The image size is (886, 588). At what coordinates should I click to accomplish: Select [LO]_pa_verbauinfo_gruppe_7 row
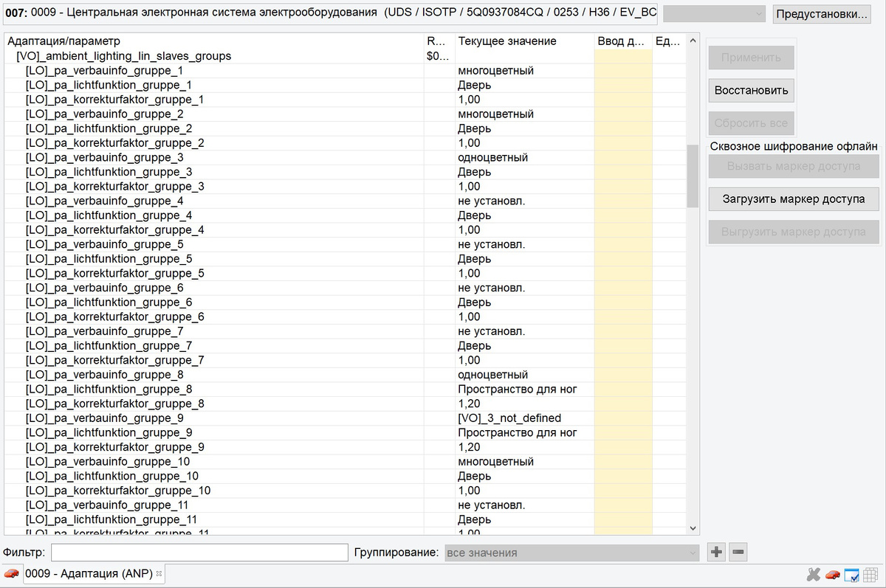pyautogui.click(x=345, y=331)
